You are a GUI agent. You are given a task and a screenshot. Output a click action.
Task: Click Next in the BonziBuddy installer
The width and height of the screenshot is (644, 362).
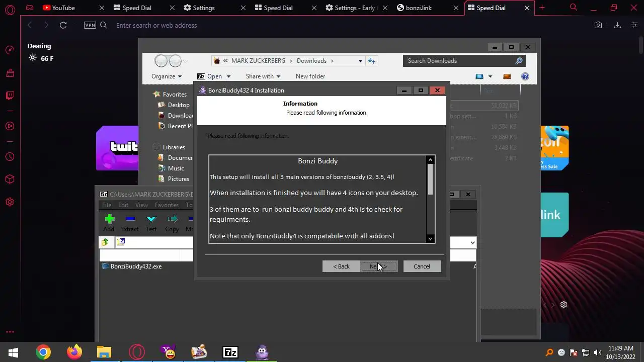tap(379, 266)
